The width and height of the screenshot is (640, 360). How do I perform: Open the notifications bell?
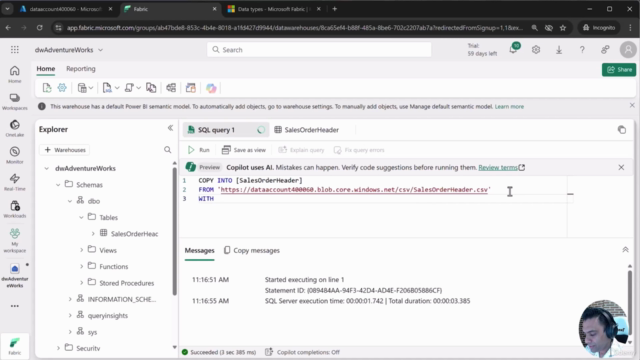[513, 49]
